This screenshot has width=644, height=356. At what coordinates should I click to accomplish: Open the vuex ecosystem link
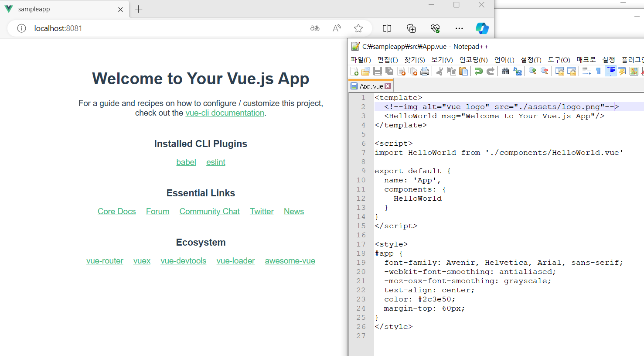(142, 261)
